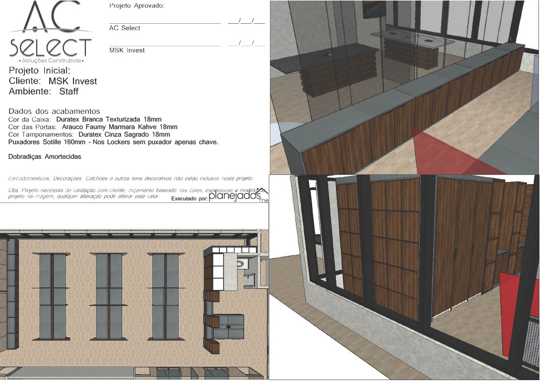Click the date blank beside AC Select signature
The height and width of the screenshot is (392, 553).
[x=246, y=22]
